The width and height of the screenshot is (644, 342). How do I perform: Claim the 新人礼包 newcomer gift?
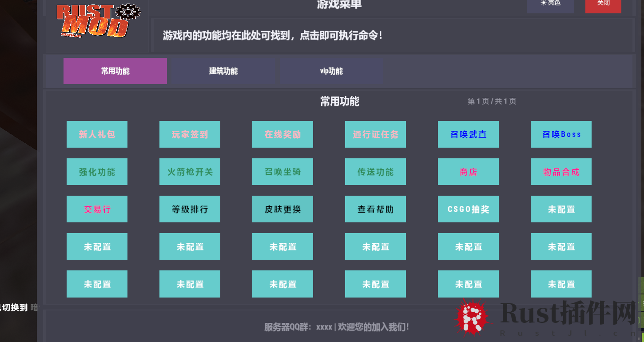(x=97, y=134)
